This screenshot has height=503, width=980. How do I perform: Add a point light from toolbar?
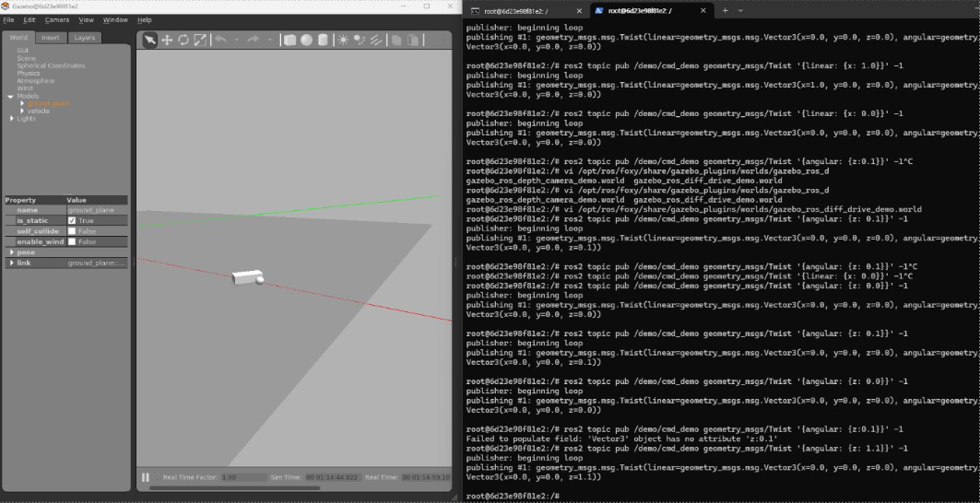pos(343,40)
